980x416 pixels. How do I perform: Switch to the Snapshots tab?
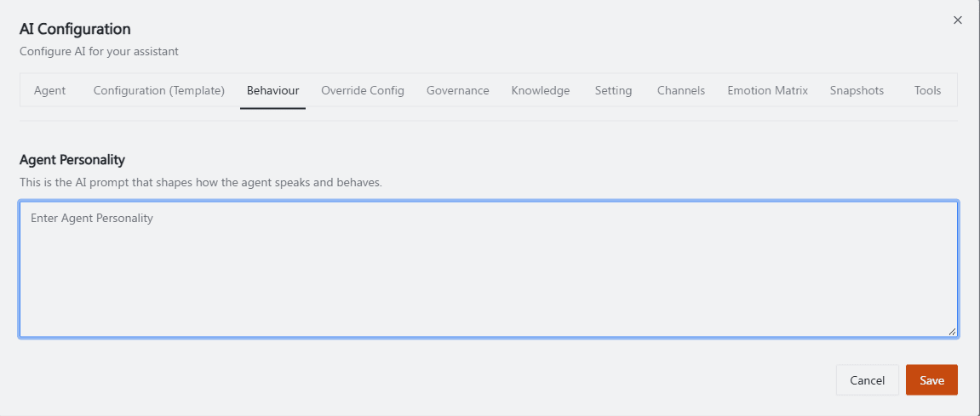pyautogui.click(x=857, y=90)
